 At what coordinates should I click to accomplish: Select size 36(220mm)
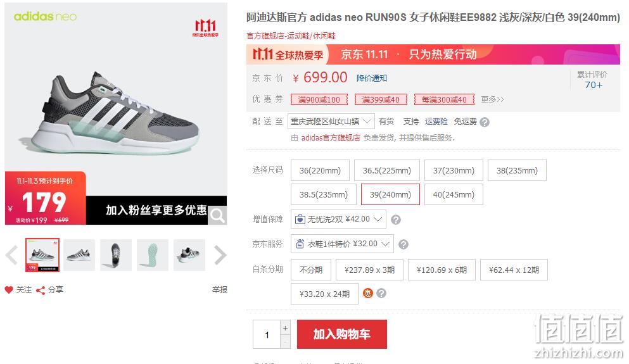[320, 170]
